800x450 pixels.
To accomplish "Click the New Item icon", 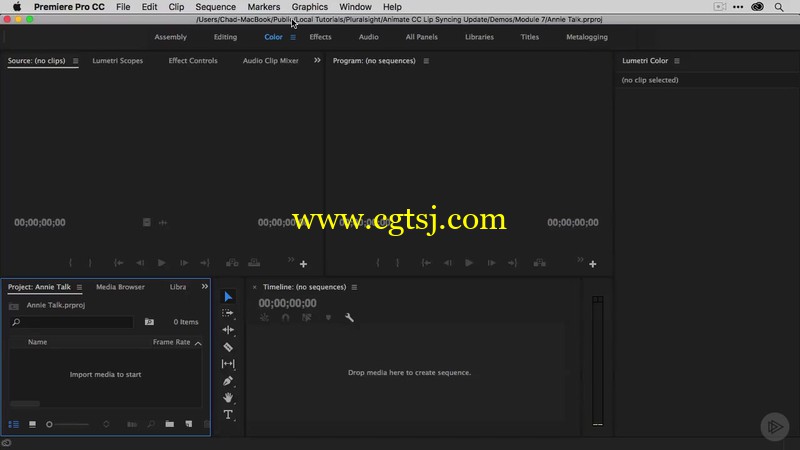I will coord(189,424).
